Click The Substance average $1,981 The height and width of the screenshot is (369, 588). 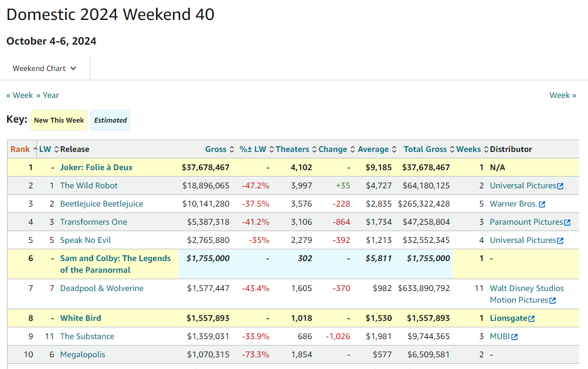click(x=379, y=336)
